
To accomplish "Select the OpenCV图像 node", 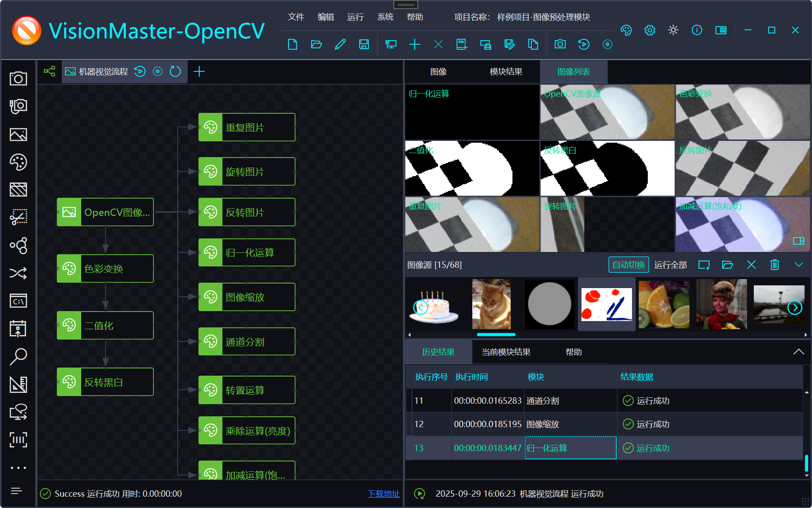I will 105,212.
